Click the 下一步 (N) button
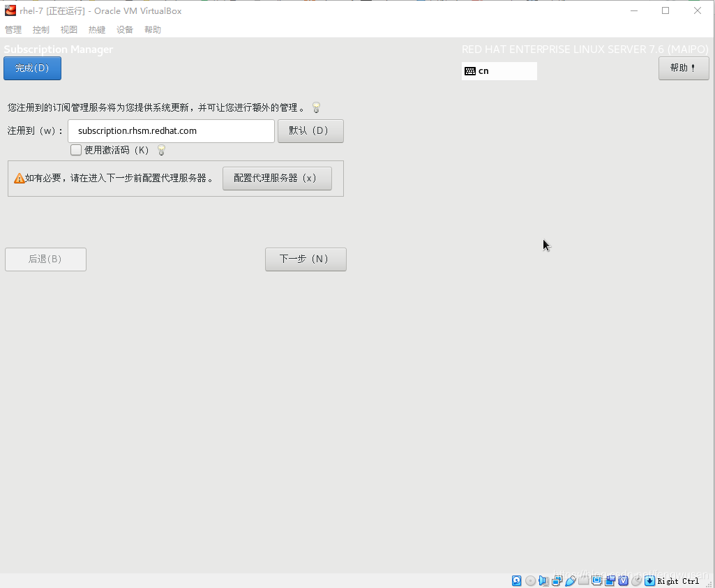 coord(306,259)
